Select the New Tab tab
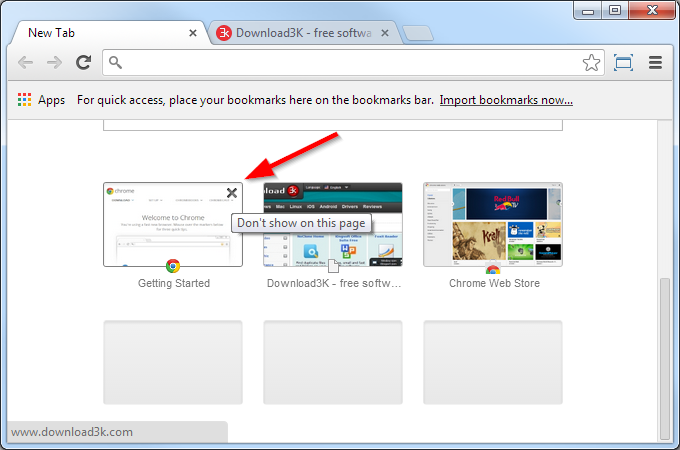Viewport: 680px width, 450px height. 108,33
